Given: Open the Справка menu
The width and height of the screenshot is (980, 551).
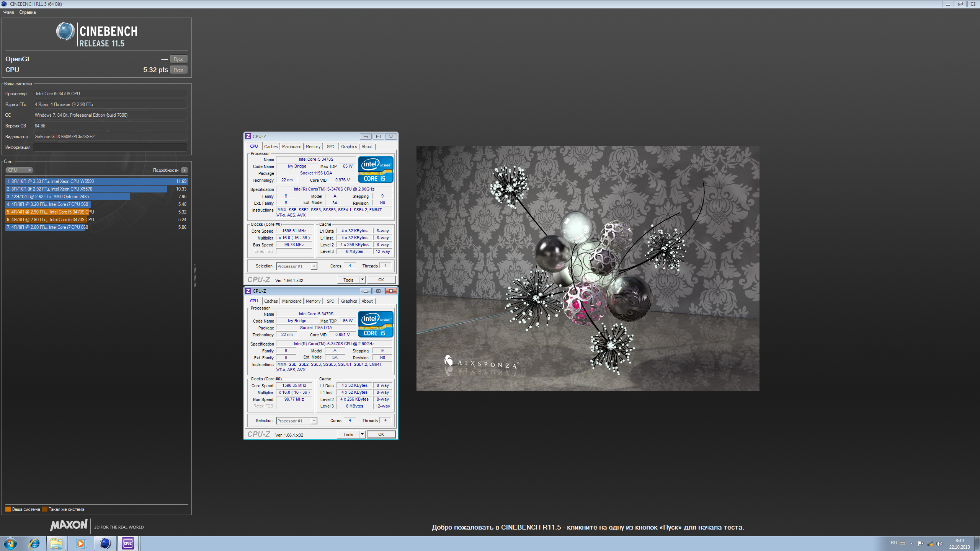Looking at the screenshot, I should click(28, 12).
